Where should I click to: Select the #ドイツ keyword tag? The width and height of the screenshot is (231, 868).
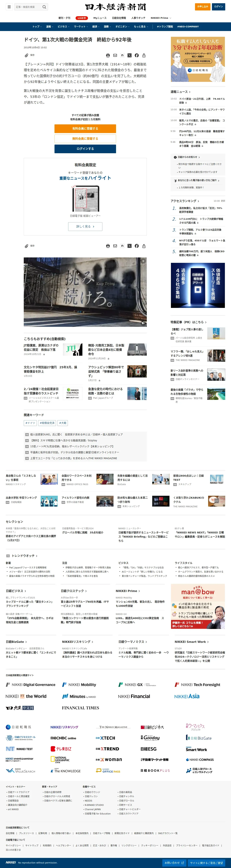pyautogui.click(x=30, y=423)
